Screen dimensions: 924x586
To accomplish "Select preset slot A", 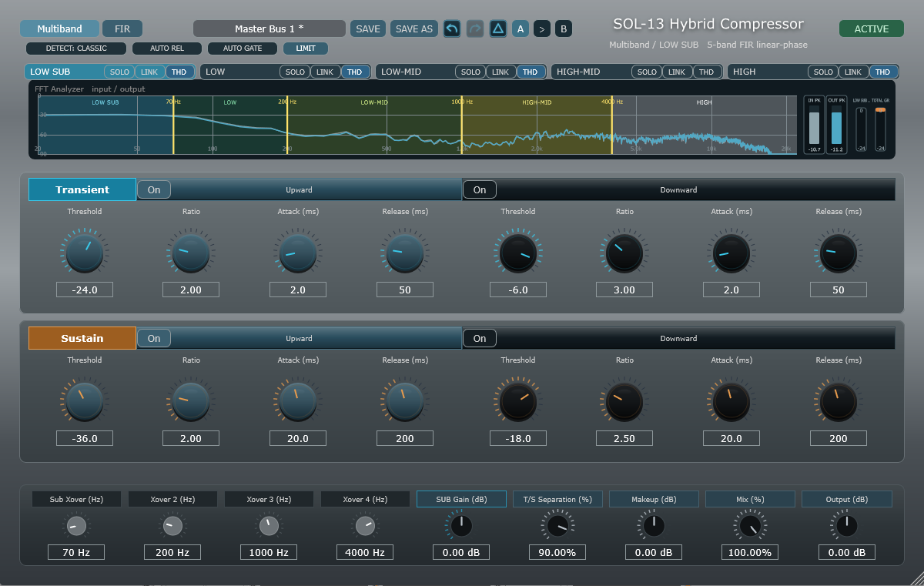I will click(521, 29).
